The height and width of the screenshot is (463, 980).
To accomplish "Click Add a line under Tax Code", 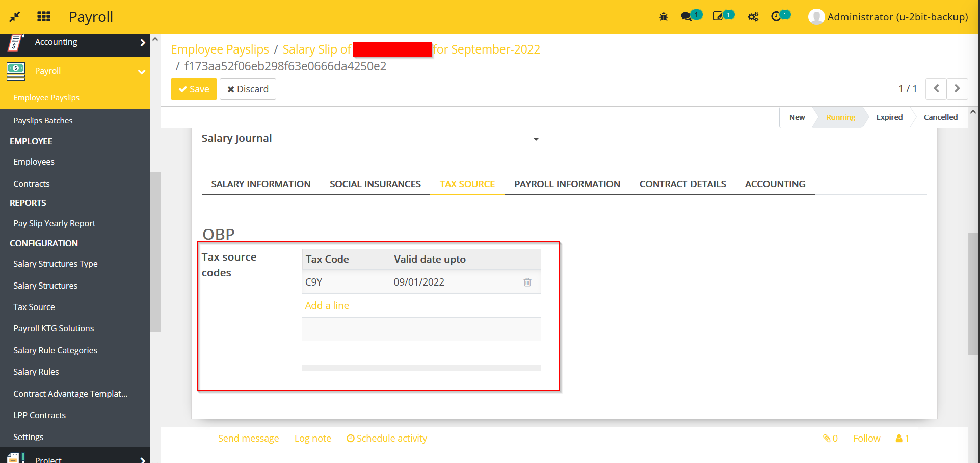I will pyautogui.click(x=327, y=305).
